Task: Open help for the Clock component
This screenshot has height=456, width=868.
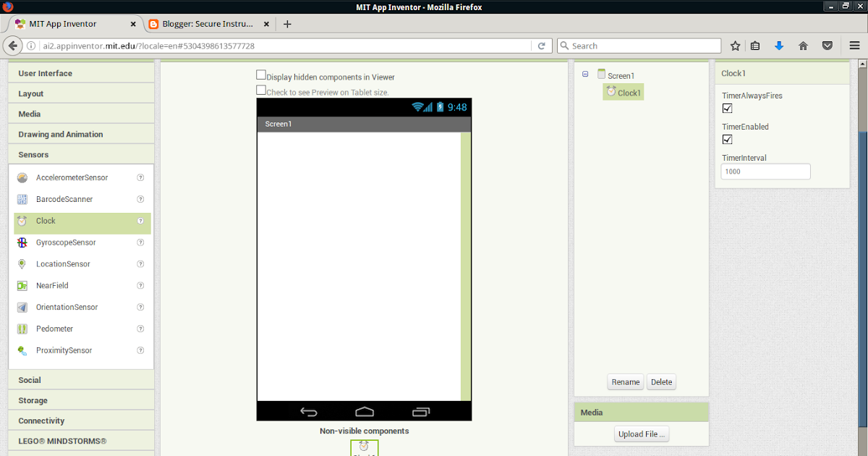Action: tap(140, 221)
